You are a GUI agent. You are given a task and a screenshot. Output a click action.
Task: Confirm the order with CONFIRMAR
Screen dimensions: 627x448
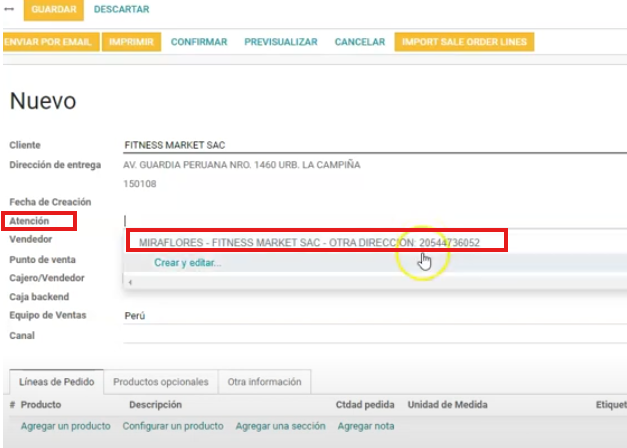click(199, 42)
